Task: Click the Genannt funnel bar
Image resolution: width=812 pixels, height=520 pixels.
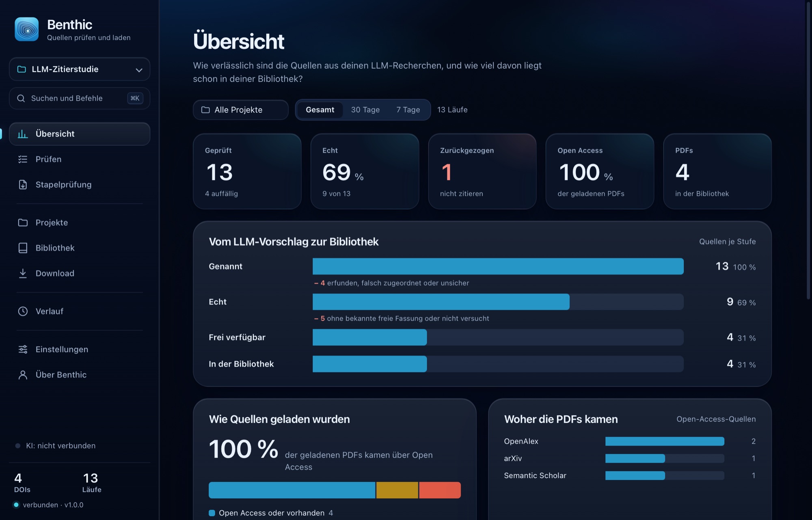Action: (x=498, y=266)
